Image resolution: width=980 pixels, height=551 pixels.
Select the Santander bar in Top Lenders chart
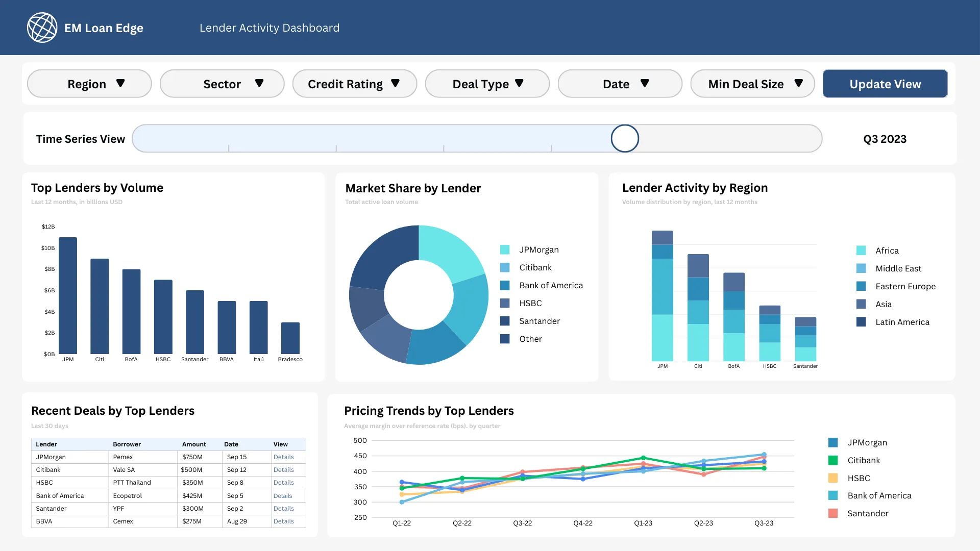pos(195,322)
